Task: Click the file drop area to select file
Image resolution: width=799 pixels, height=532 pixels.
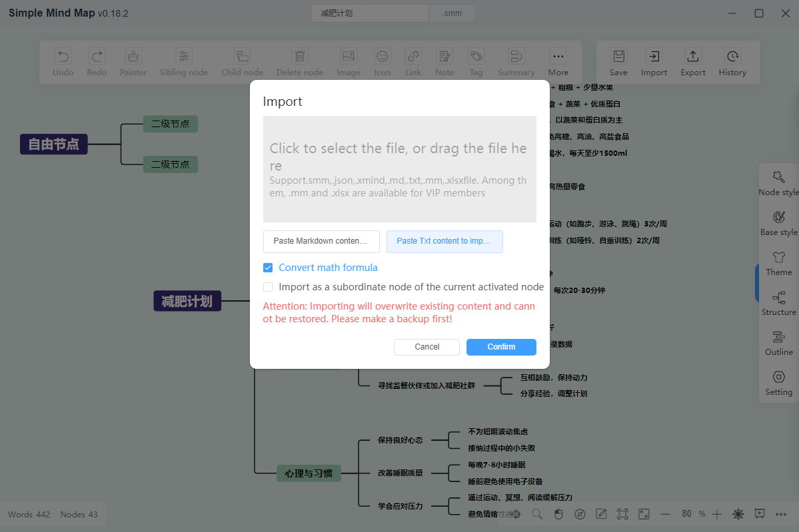Action: 400,169
